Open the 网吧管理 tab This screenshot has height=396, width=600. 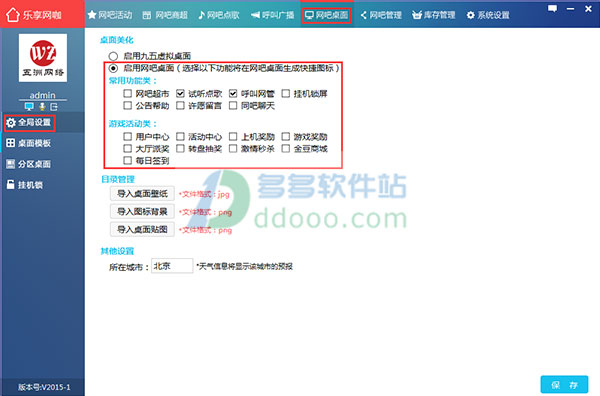pos(381,15)
